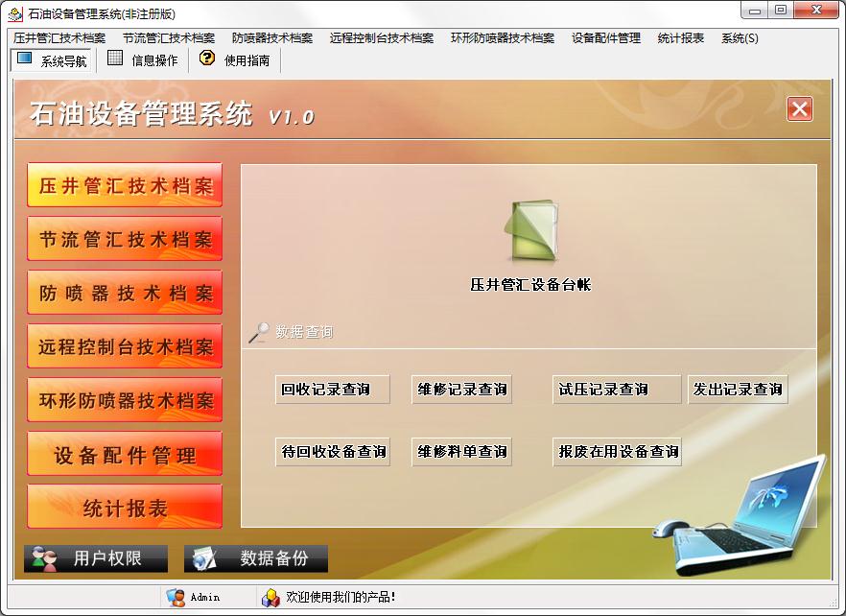Open the 环形防喷器技术档案 menu
Image resolution: width=846 pixels, height=616 pixels.
[x=503, y=38]
